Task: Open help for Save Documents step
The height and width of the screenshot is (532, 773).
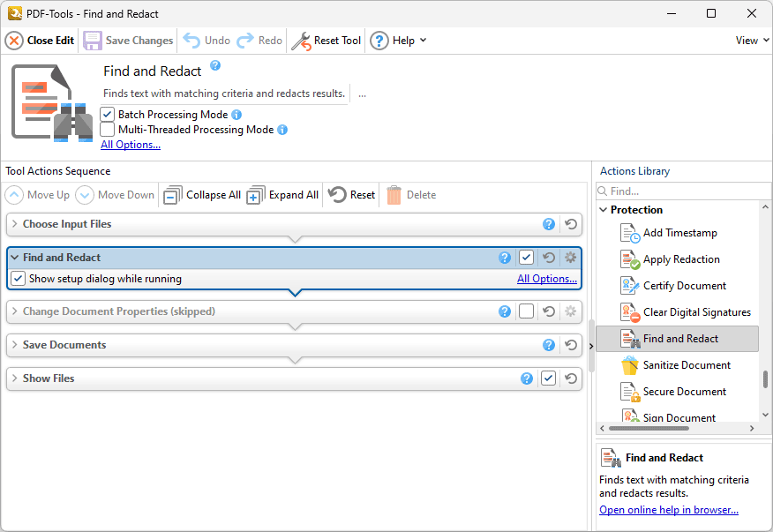Action: point(549,345)
